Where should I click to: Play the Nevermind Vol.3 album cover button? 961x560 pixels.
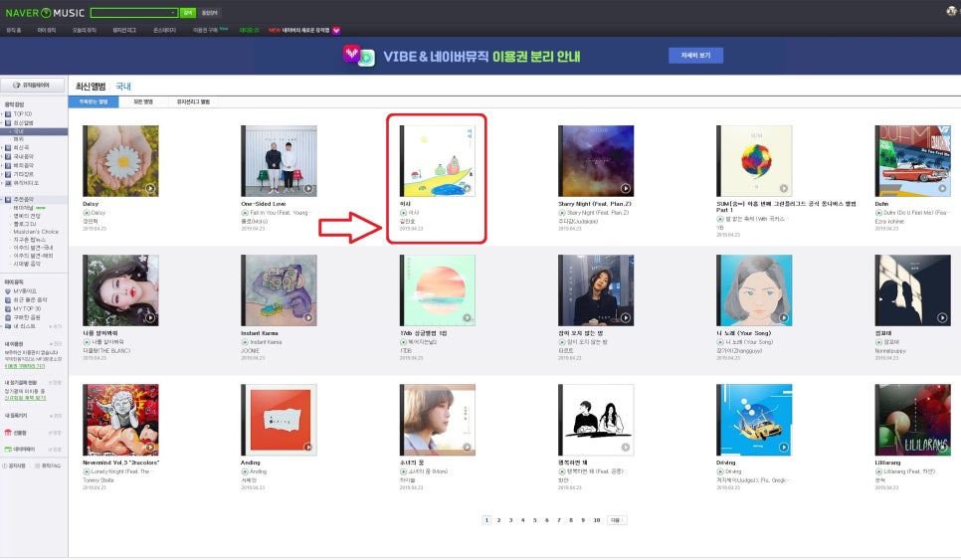[150, 448]
